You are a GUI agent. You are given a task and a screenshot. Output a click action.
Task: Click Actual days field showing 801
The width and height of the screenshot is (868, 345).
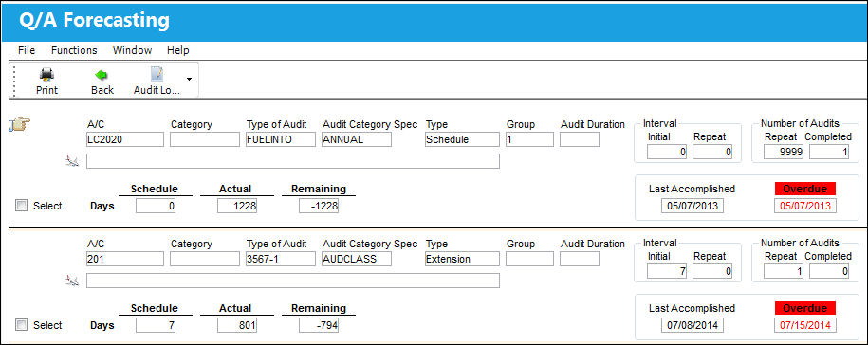pos(237,326)
